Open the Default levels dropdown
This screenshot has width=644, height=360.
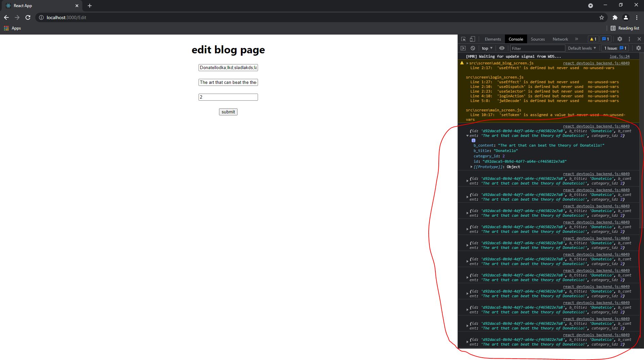point(582,48)
